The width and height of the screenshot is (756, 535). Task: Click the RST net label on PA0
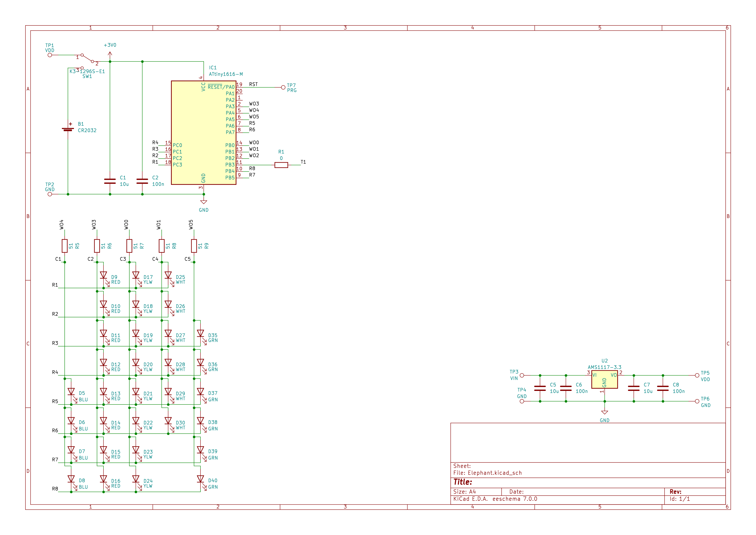[253, 84]
